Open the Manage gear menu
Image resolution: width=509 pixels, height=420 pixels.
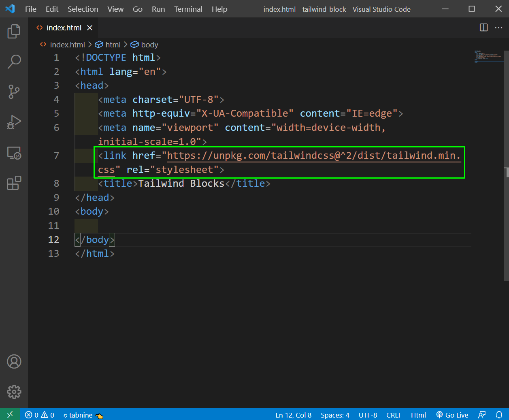point(14,392)
